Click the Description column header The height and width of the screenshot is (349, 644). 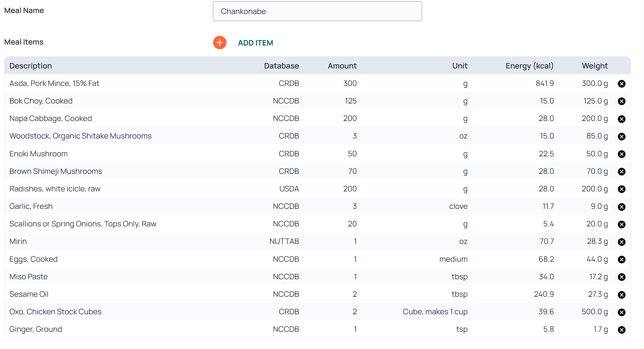pyautogui.click(x=31, y=66)
